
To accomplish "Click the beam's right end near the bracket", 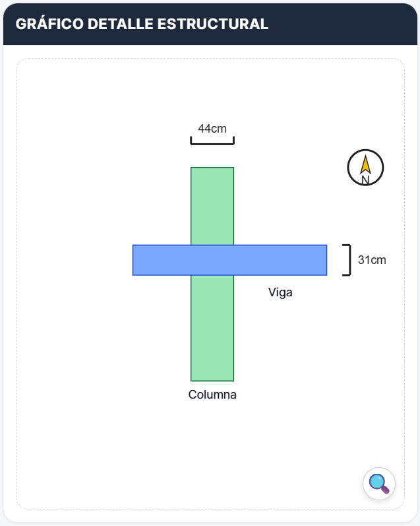I will tap(310, 260).
